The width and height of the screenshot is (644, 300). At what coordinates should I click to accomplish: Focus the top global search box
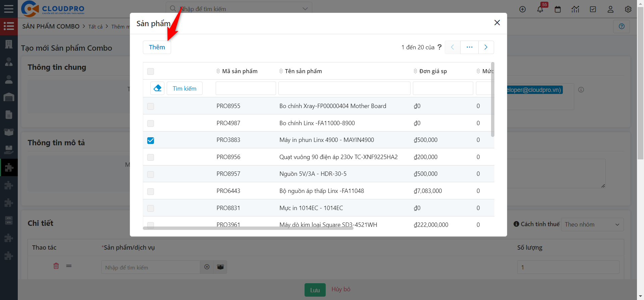(x=239, y=9)
